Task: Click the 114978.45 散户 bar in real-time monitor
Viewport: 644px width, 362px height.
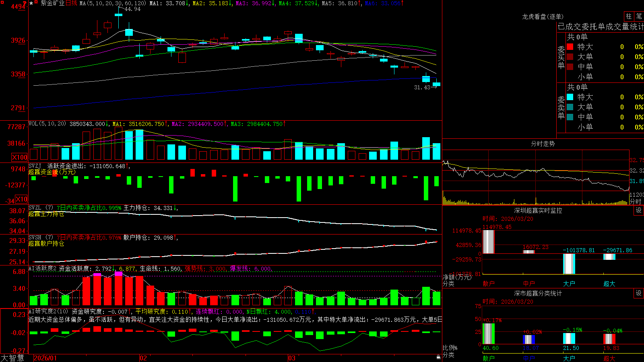Action: [x=488, y=241]
